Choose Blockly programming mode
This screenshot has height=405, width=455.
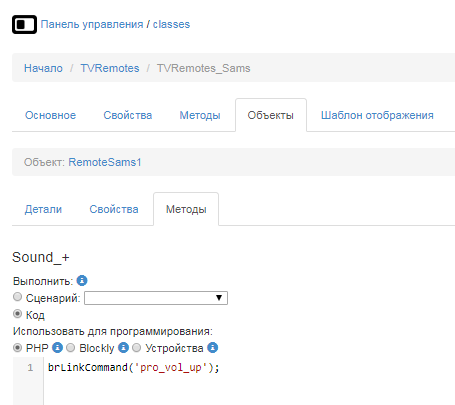(70, 348)
